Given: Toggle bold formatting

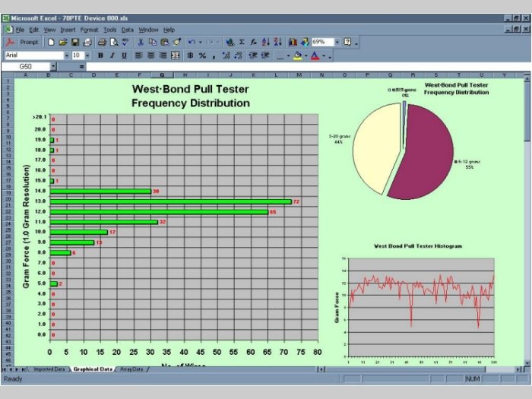Looking at the screenshot, I should click(x=100, y=55).
